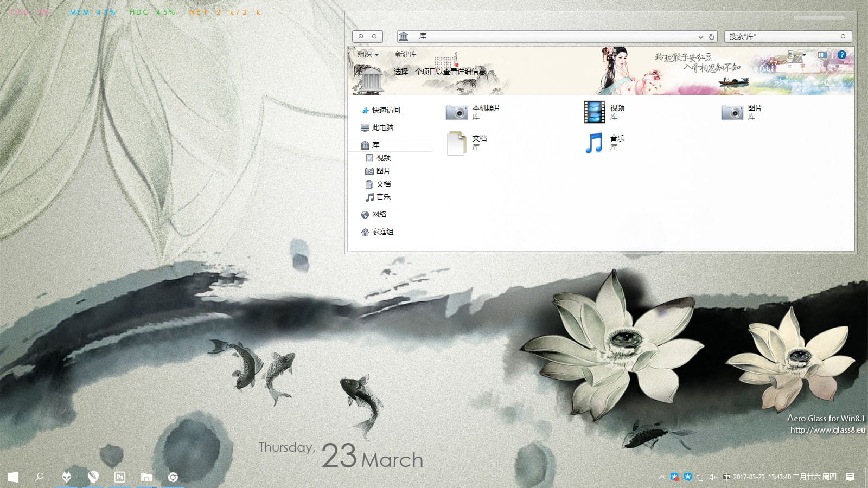Click the 新建库 button
This screenshot has width=868, height=488.
[406, 54]
